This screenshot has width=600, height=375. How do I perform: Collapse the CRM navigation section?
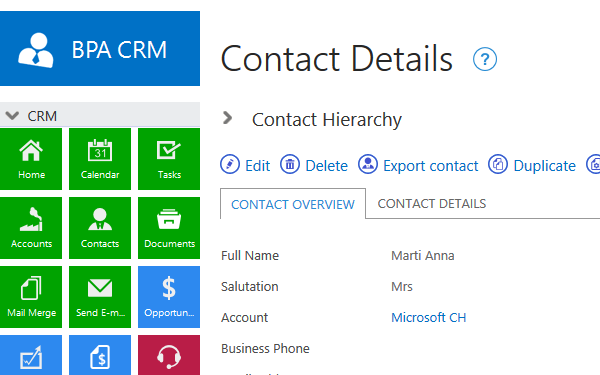click(12, 116)
